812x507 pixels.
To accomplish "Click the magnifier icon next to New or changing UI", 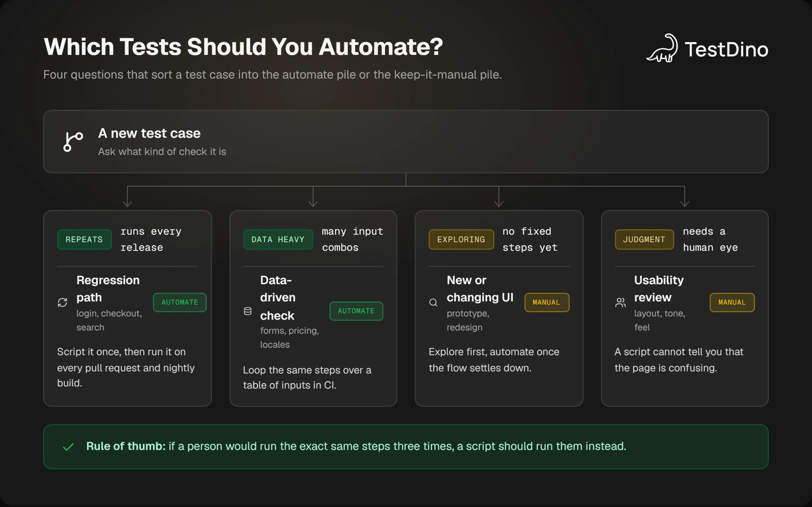I will point(433,302).
